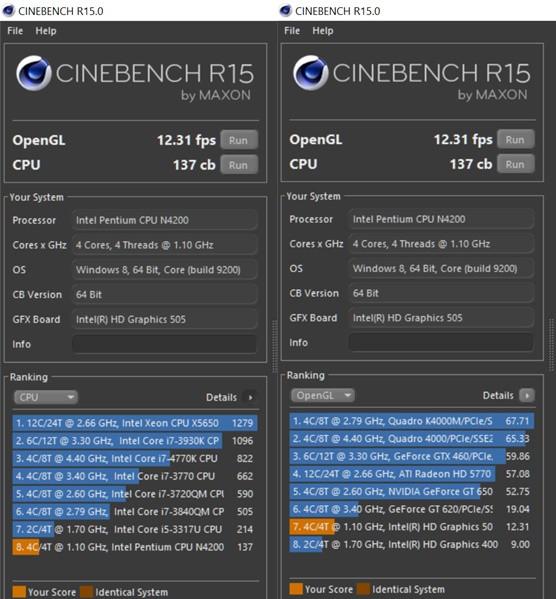Image resolution: width=556 pixels, height=599 pixels.
Task: Select ranking row Intel Pentium CPU N4200
Action: click(135, 547)
